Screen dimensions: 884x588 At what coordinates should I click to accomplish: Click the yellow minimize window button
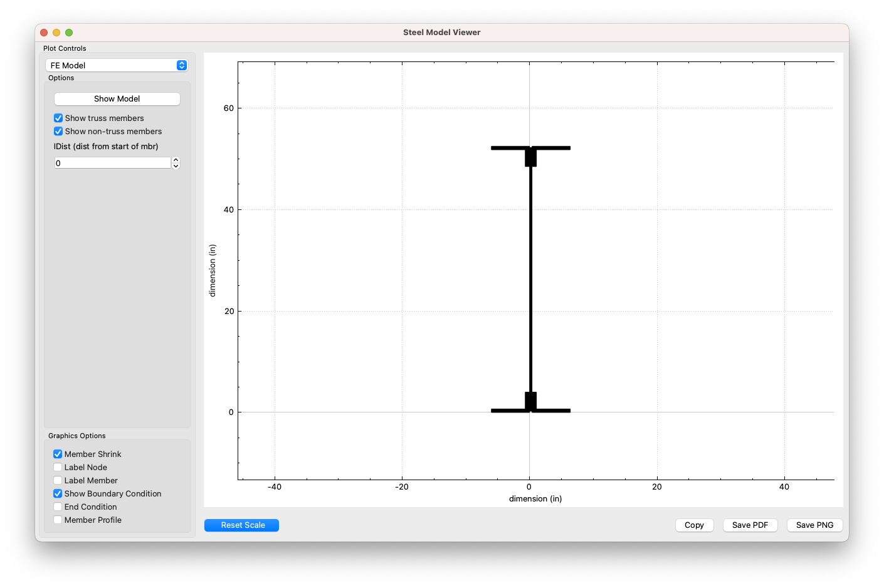click(56, 33)
